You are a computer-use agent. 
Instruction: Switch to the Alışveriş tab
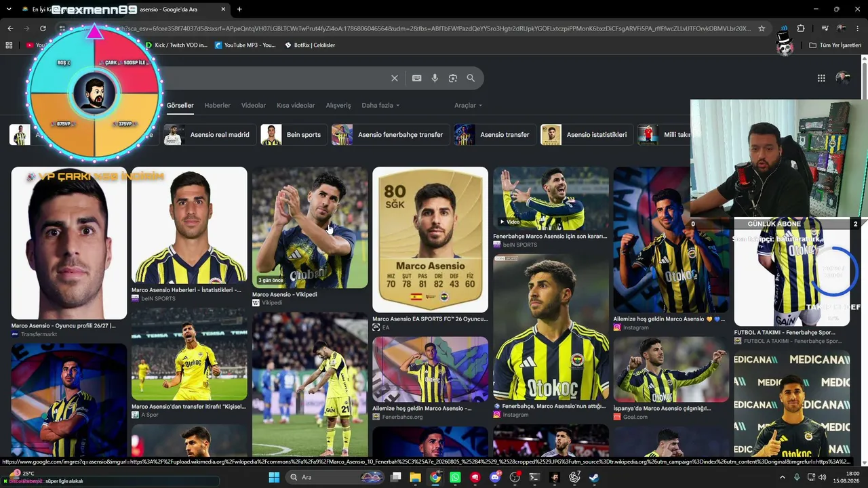click(338, 106)
